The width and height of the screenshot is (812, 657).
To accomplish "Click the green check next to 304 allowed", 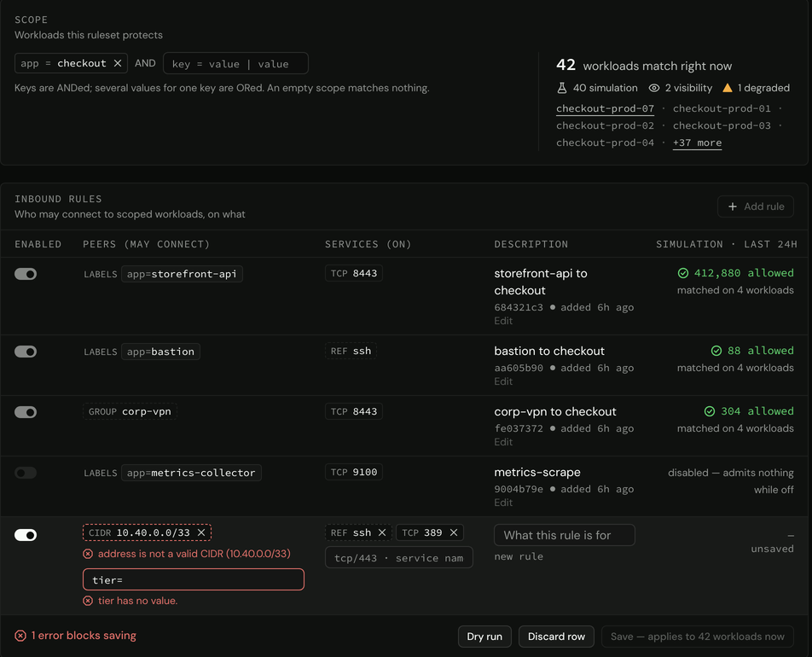I will pos(710,411).
